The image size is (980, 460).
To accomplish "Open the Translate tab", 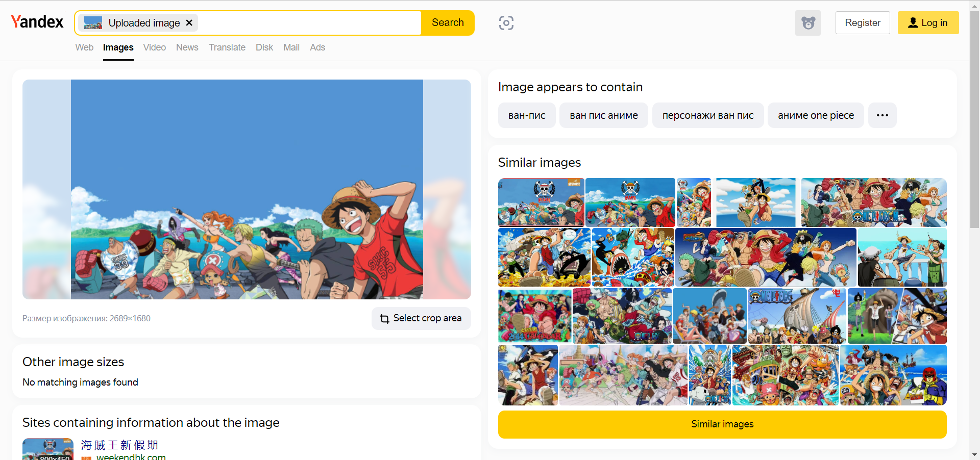I will click(x=227, y=47).
